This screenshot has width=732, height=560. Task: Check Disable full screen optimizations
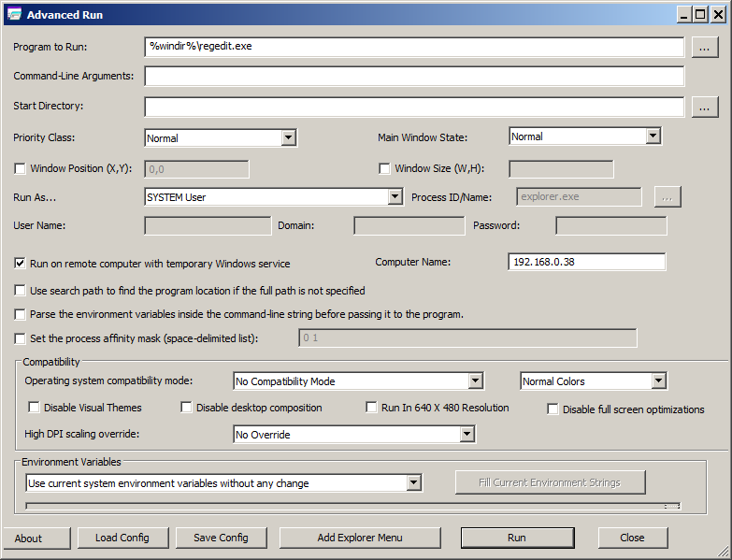click(x=553, y=409)
